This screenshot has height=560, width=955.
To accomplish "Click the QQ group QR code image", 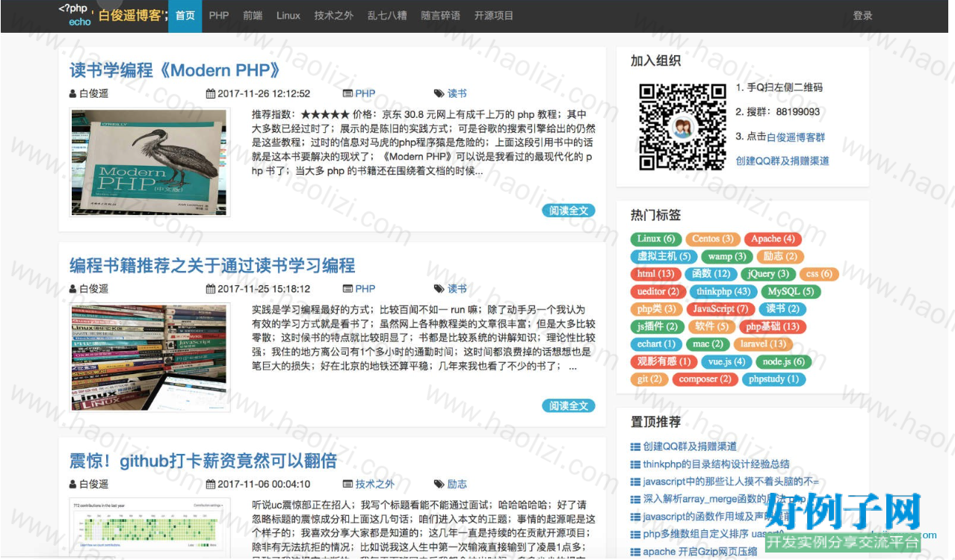I will point(682,127).
